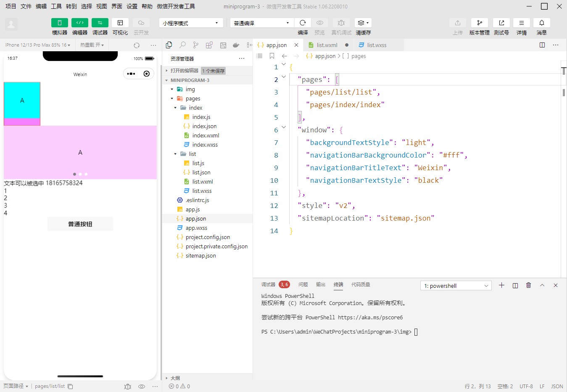Copy the page path icon
The width and height of the screenshot is (567, 392).
coord(70,386)
